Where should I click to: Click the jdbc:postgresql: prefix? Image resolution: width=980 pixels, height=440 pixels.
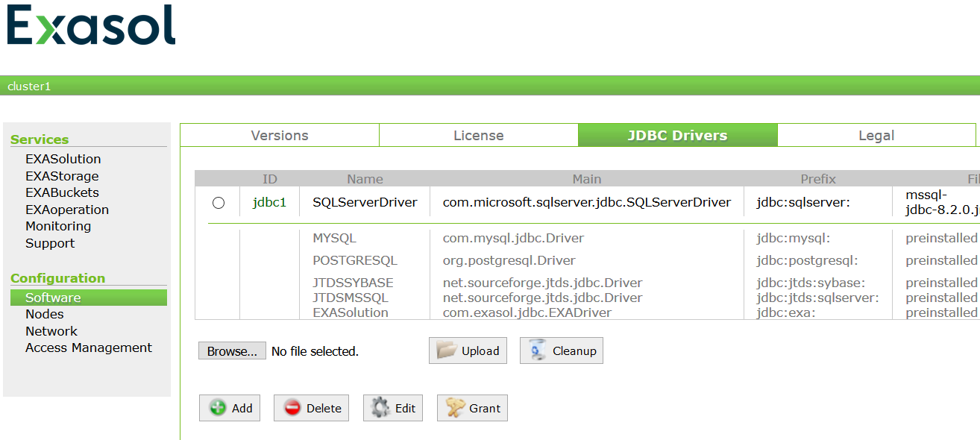click(807, 261)
